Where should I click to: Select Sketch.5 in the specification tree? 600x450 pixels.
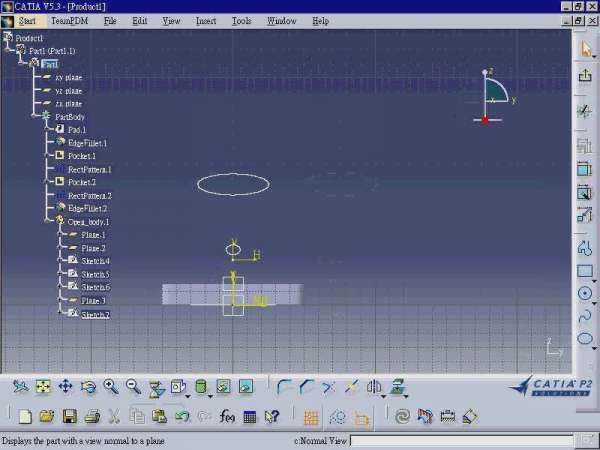pyautogui.click(x=95, y=274)
